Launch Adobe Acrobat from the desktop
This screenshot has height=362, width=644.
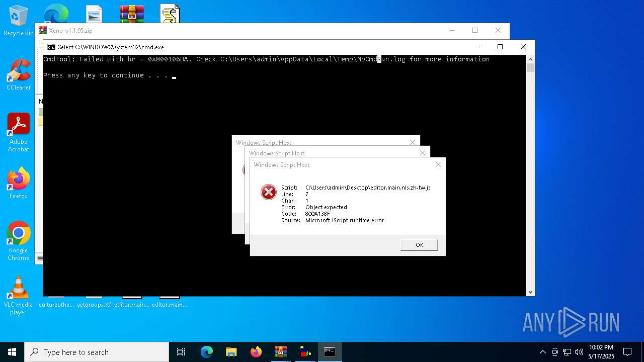click(19, 132)
